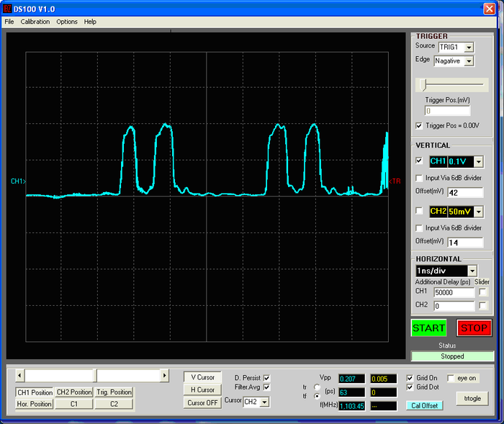Viewport: 504px width, 424px height.
Task: Click CH1 additional delay field 50000
Action: click(x=454, y=292)
